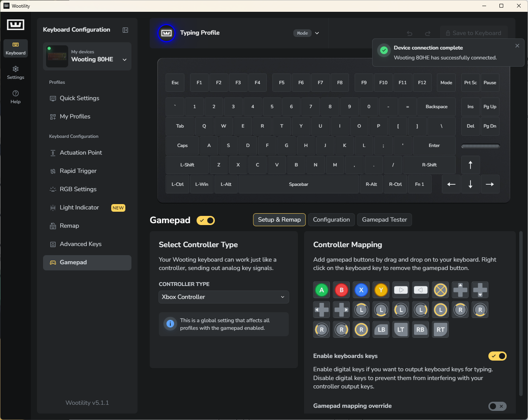Select the D-pad left icon

click(322, 310)
